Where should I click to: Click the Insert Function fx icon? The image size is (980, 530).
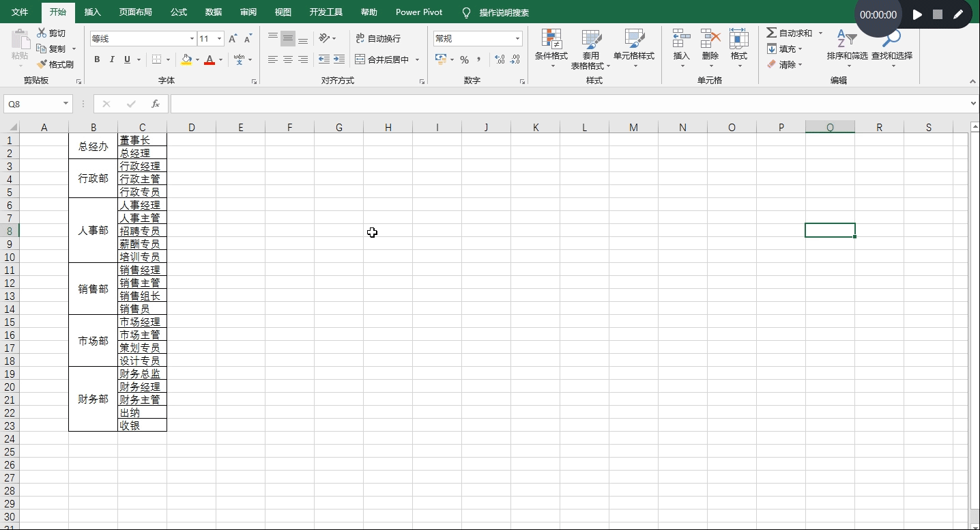coord(156,104)
